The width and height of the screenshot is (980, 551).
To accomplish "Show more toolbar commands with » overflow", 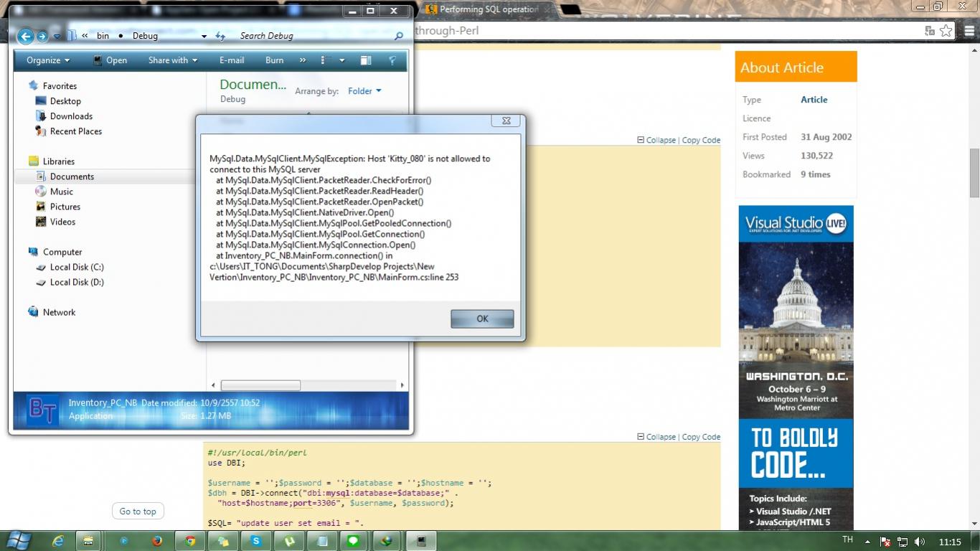I will (x=303, y=60).
